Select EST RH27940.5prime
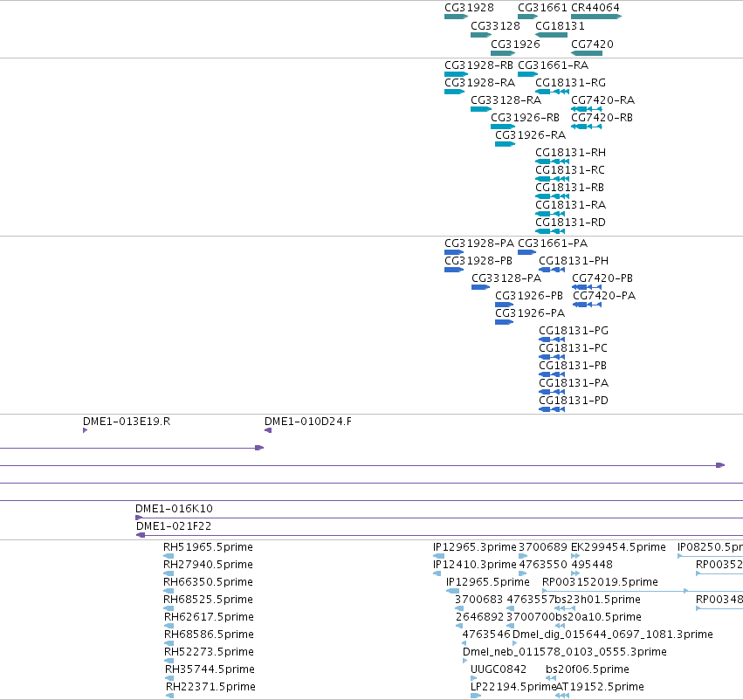 tap(169, 574)
